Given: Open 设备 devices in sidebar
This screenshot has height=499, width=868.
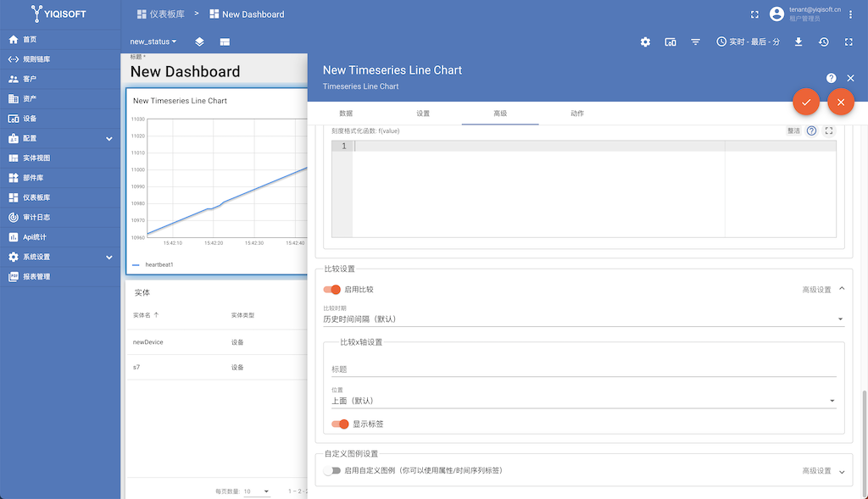Looking at the screenshot, I should (x=60, y=119).
